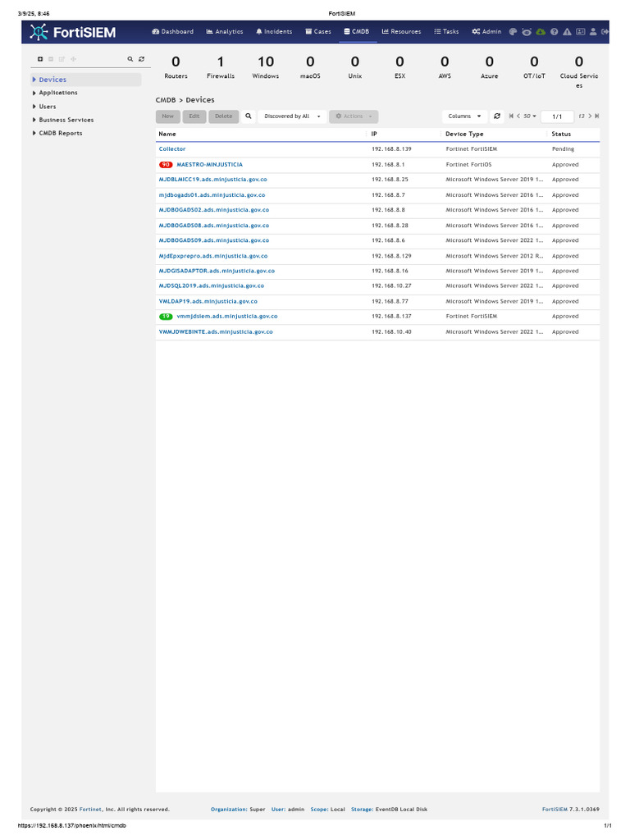Click the Fortinet link in footer
Viewport: 630px width, 840px height.
pos(90,810)
